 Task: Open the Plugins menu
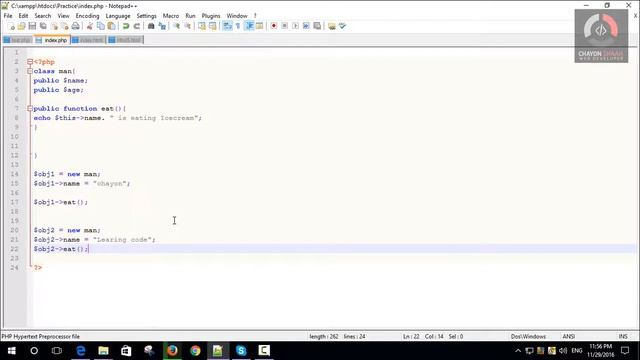pyautogui.click(x=211, y=16)
